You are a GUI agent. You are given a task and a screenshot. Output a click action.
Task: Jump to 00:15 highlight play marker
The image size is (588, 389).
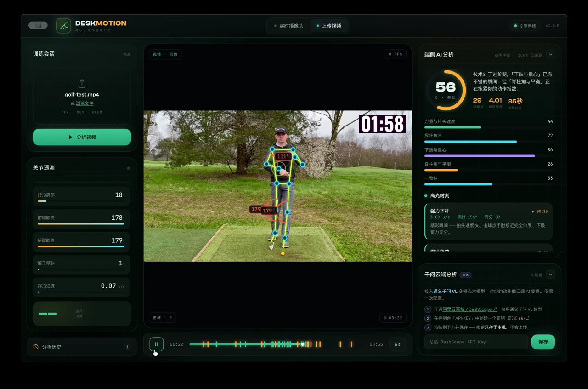coord(540,212)
